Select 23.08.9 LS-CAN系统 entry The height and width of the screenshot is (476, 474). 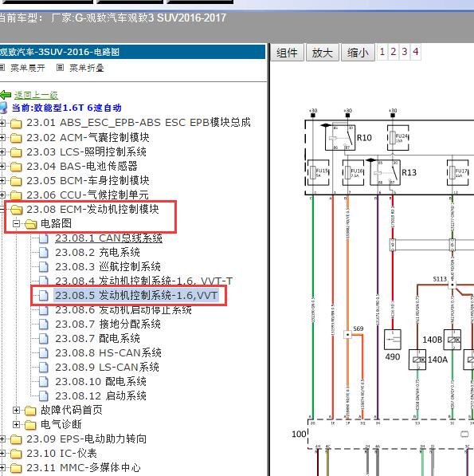point(107,367)
